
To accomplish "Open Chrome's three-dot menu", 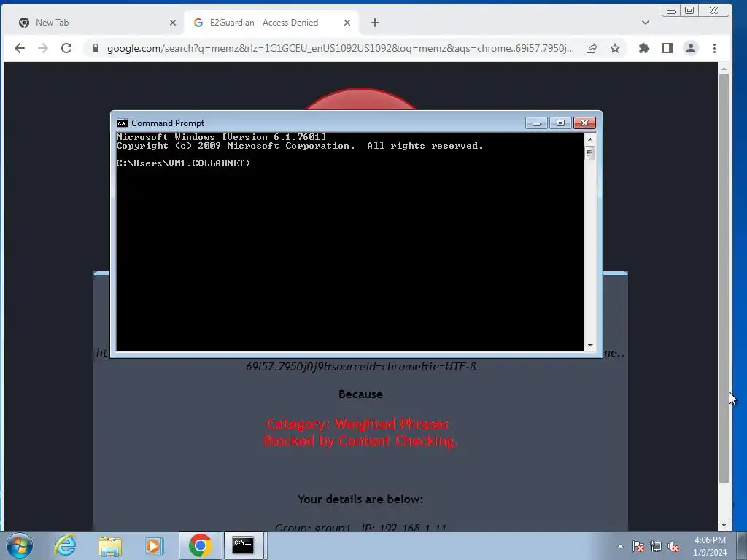I will pyautogui.click(x=714, y=48).
